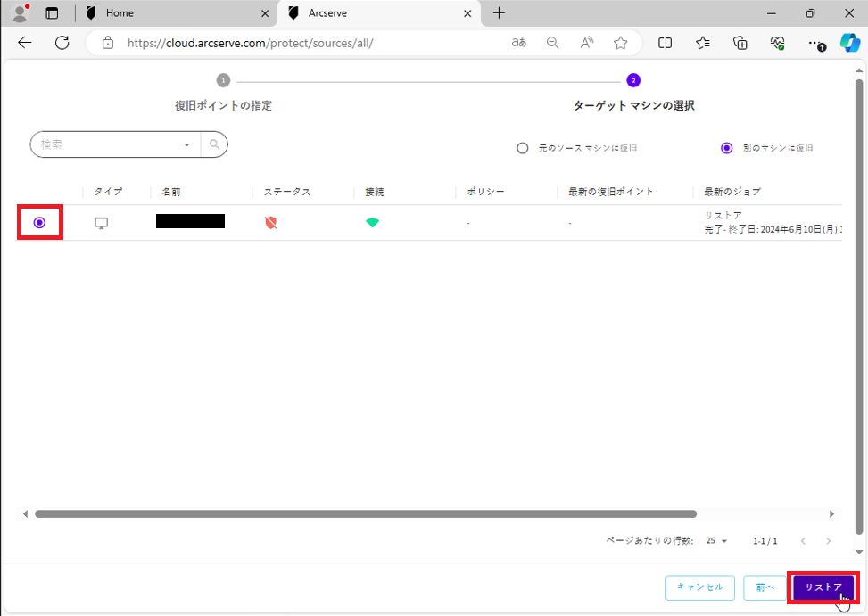Click the 最新のジョブ column header
The width and height of the screenshot is (868, 616).
pyautogui.click(x=732, y=192)
